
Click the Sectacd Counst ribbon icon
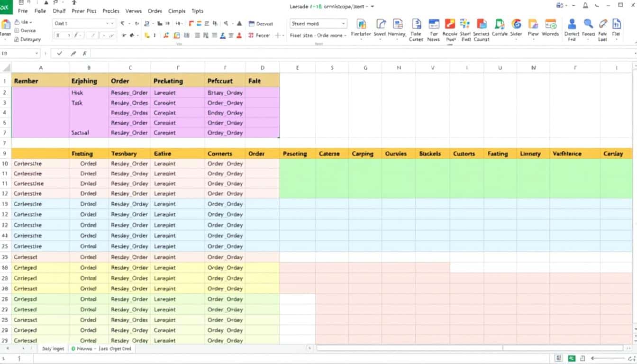[482, 24]
